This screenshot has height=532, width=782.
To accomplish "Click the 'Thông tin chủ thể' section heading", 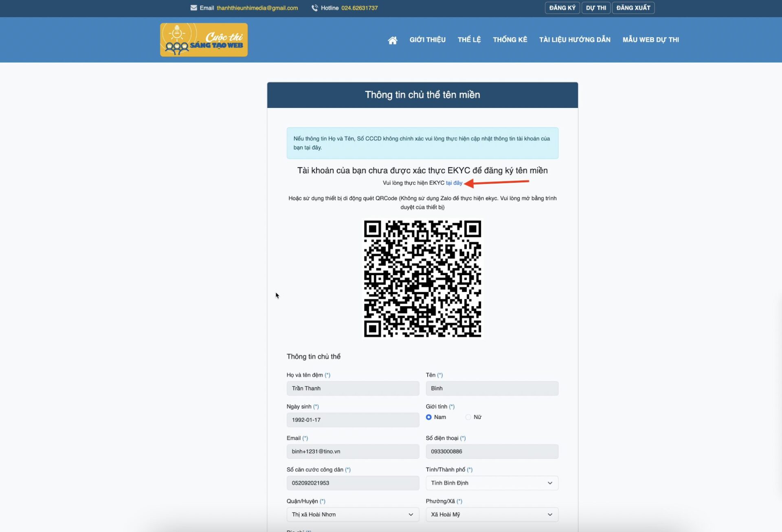I will point(313,357).
